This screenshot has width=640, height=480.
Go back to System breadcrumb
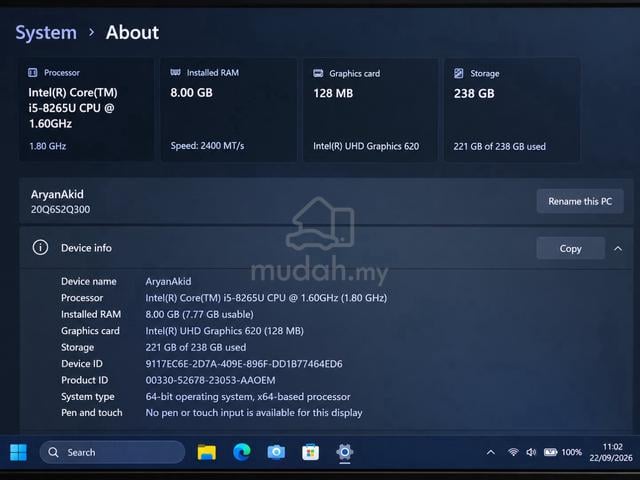pyautogui.click(x=46, y=33)
